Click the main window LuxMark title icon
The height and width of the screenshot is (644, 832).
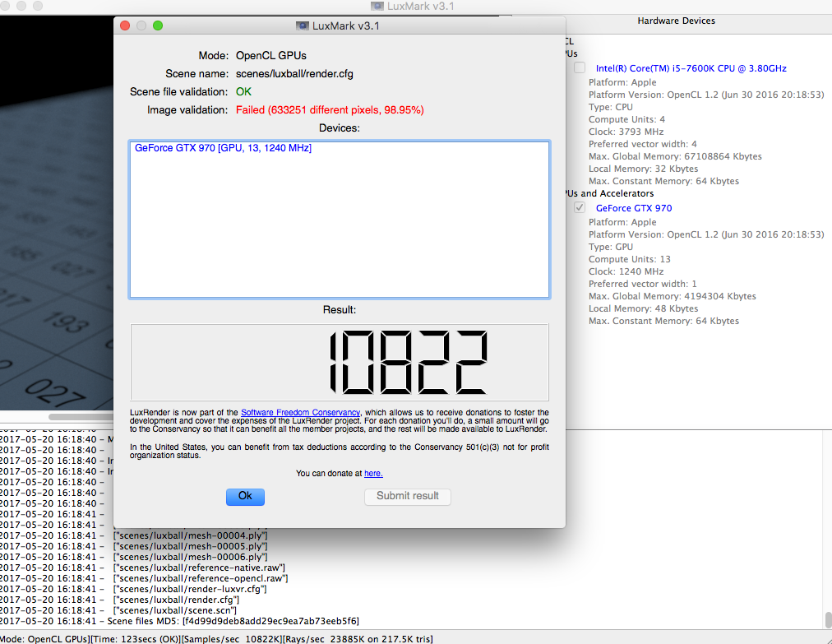377,7
